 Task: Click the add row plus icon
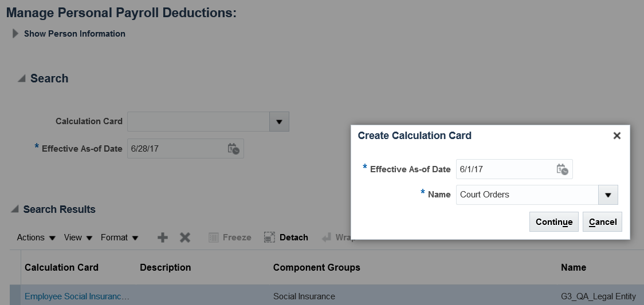163,237
